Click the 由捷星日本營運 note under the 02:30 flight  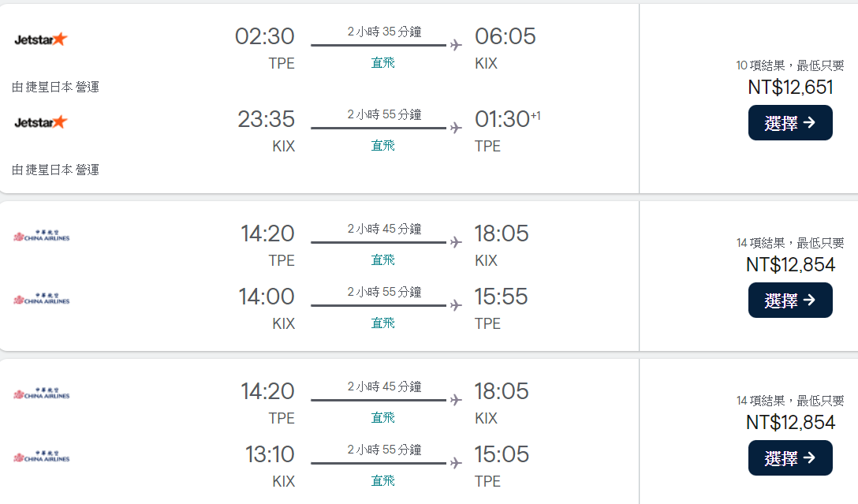click(56, 87)
